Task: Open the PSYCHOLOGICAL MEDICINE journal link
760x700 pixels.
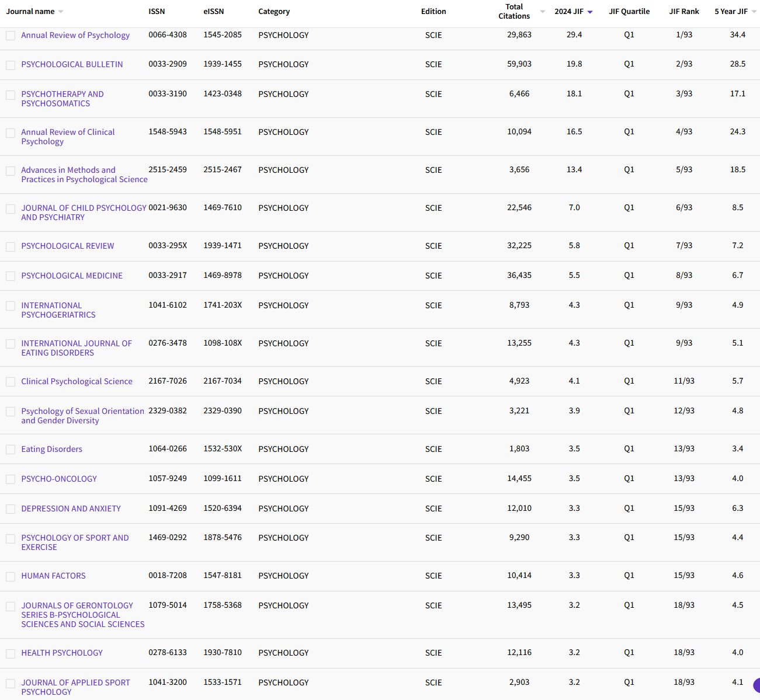Action: 72,276
